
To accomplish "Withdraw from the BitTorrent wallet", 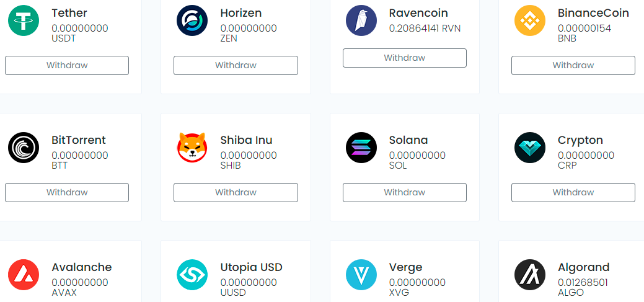I will pos(67,192).
